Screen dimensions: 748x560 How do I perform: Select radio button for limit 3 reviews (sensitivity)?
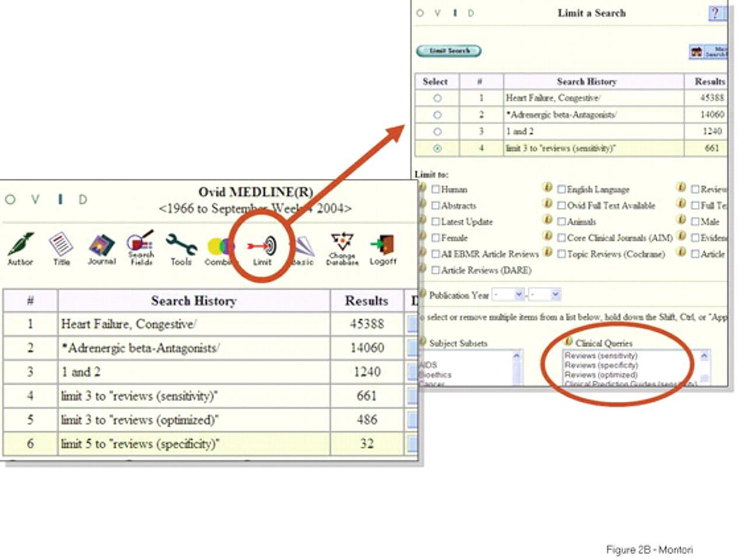(x=437, y=149)
